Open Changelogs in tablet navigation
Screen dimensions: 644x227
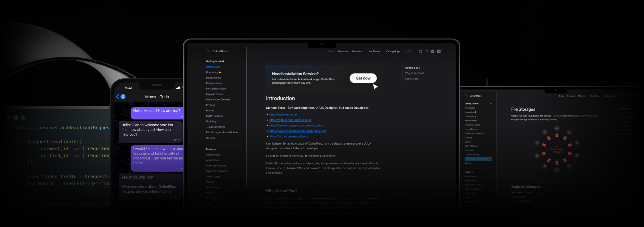(393, 51)
